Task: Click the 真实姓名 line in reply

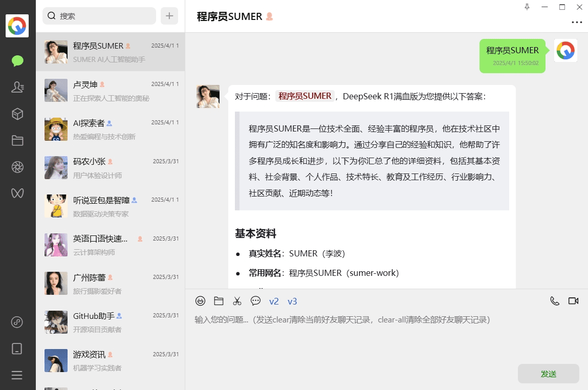Action: pyautogui.click(x=296, y=253)
